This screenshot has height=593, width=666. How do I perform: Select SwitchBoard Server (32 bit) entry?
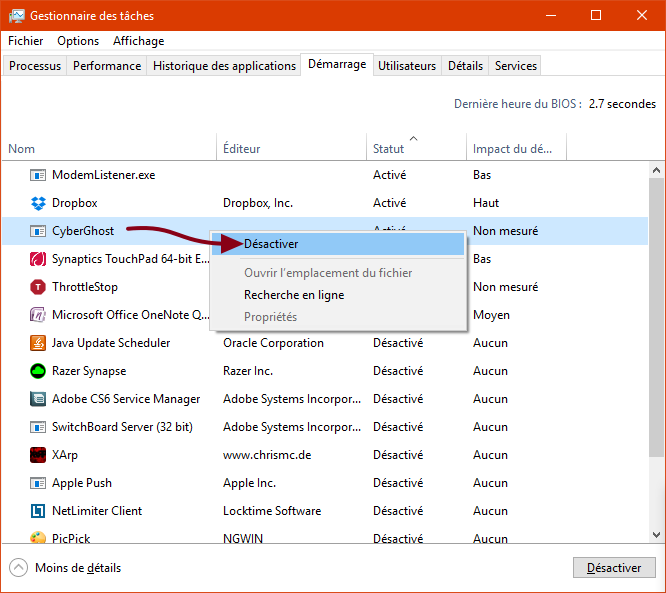point(122,427)
